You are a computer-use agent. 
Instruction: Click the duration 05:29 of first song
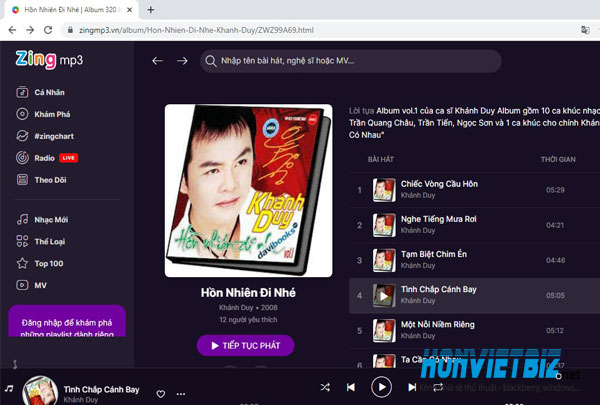point(555,190)
